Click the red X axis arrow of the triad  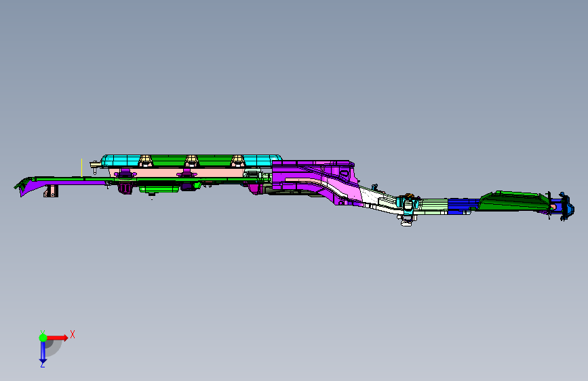pos(58,338)
